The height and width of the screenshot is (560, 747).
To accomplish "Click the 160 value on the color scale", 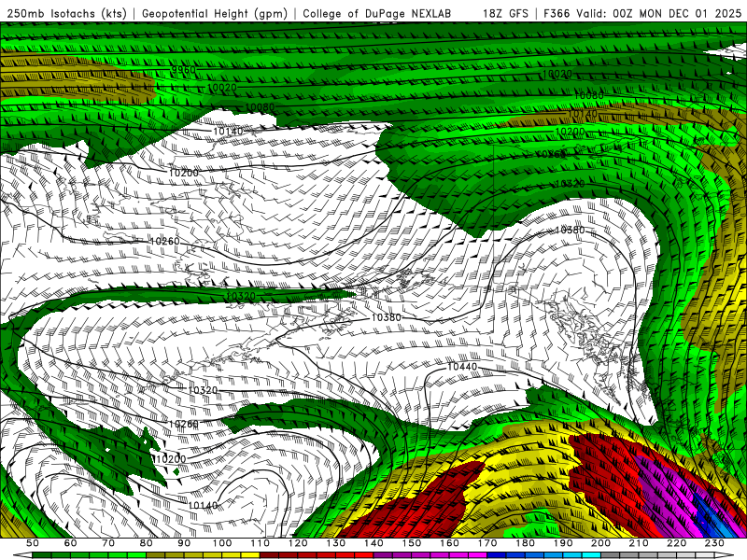I will coord(449,543).
